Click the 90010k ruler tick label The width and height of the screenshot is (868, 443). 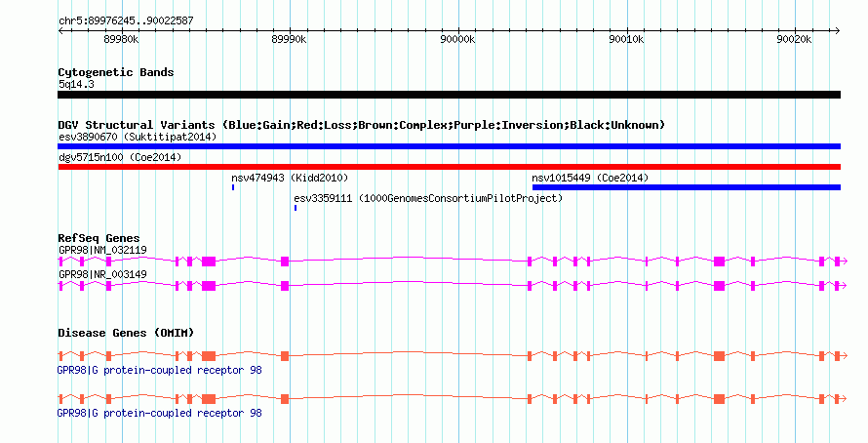(x=626, y=39)
